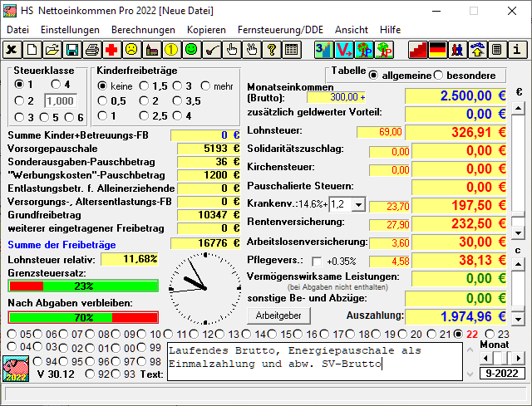This screenshot has height=406, width=532.
Task: Click the green smiley face icon
Action: [x=192, y=50]
